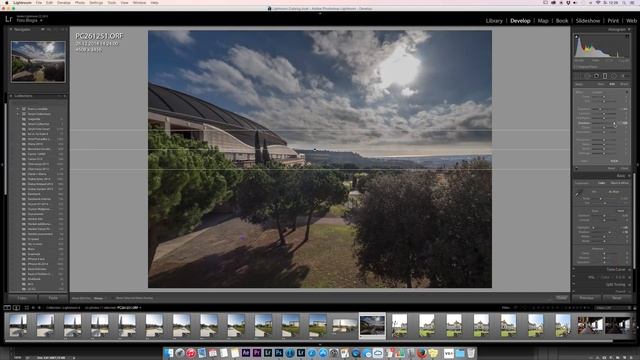
Task: Expand the Tone Curve panel
Action: point(629,269)
